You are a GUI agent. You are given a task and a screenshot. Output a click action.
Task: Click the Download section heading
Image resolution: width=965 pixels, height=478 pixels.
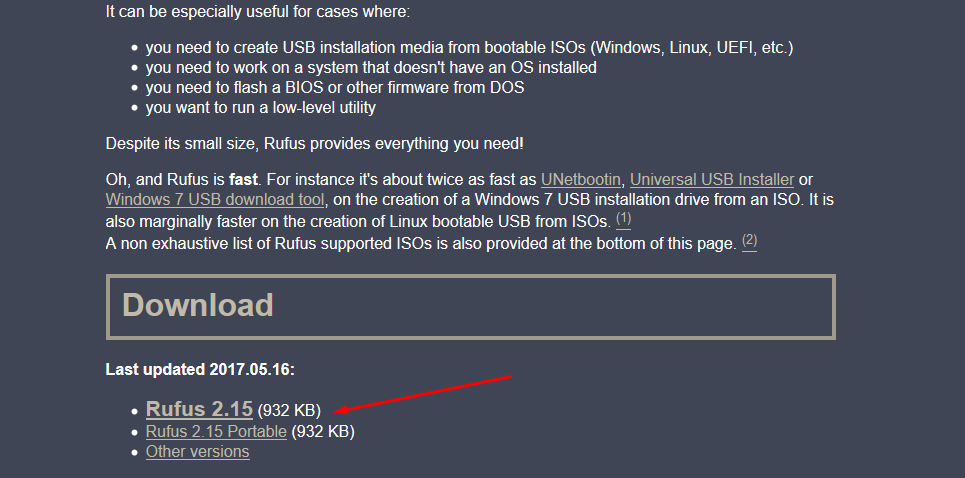pyautogui.click(x=198, y=305)
